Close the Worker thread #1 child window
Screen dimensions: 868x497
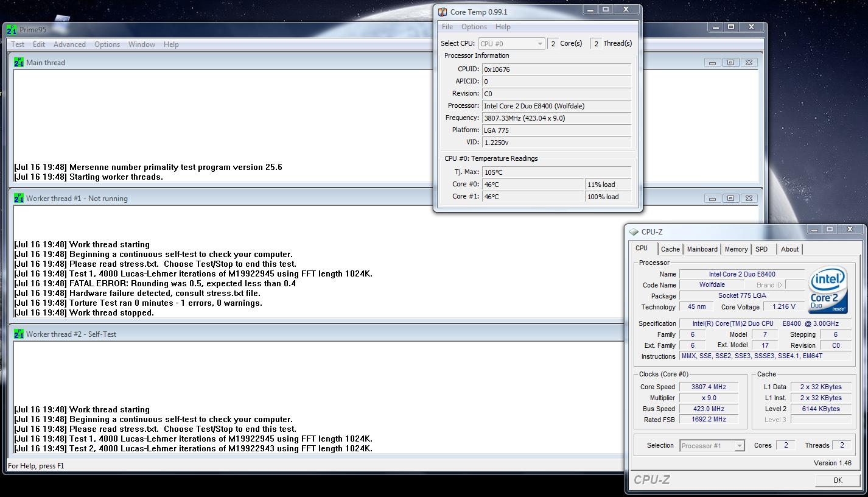(x=749, y=199)
